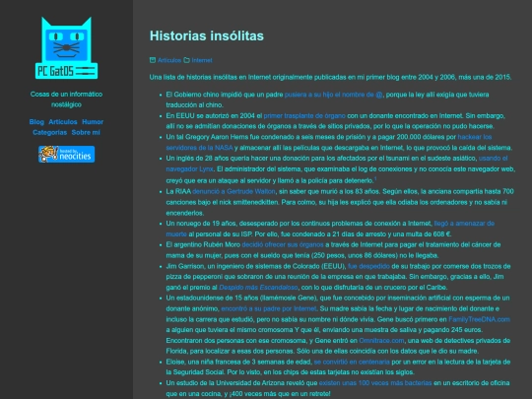532x399 pixels.
Task: Click footnote reference 1 after 'detenerlo'
Action: click(x=375, y=178)
